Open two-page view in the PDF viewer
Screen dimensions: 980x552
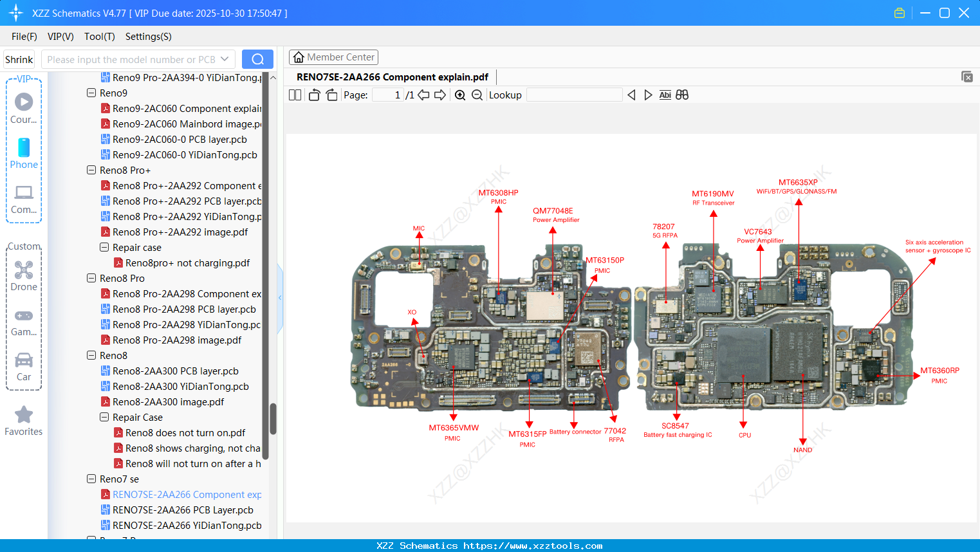tap(295, 95)
